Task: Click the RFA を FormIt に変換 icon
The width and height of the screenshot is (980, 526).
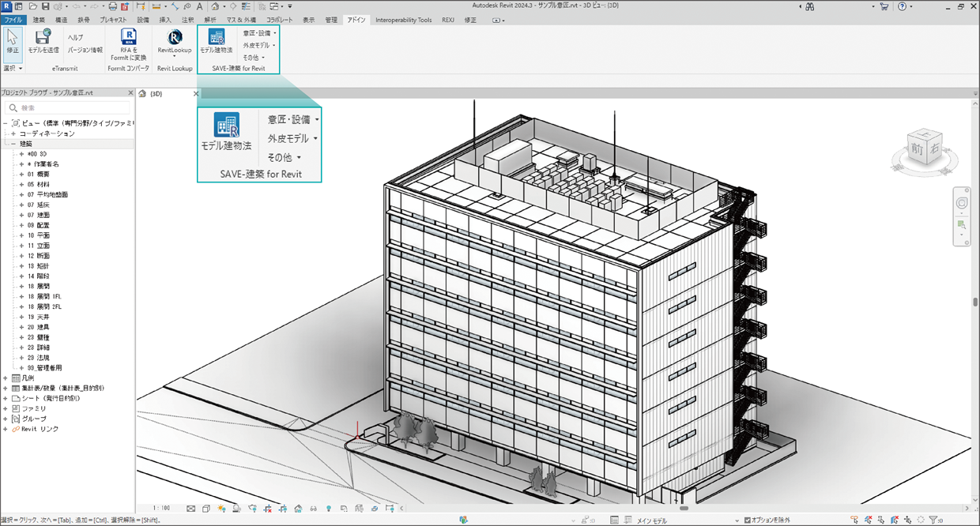Action: 128,38
